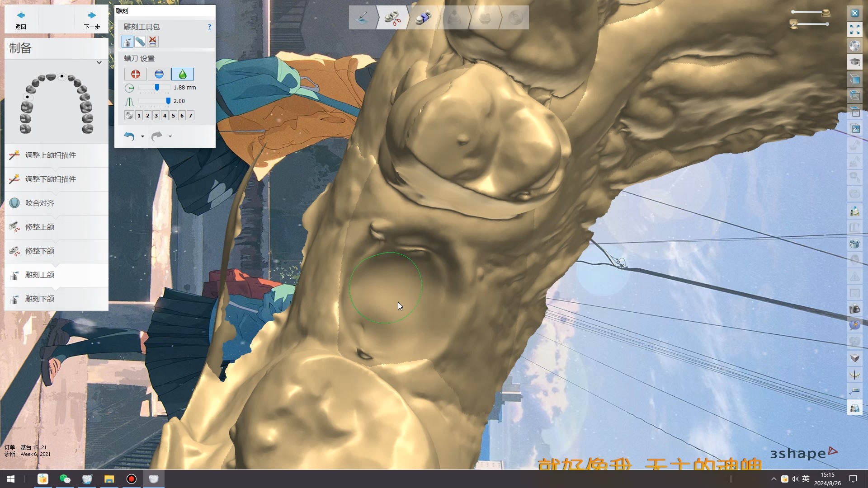This screenshot has height=488, width=868.
Task: Select the wax knife spray tool
Action: [x=127, y=42]
